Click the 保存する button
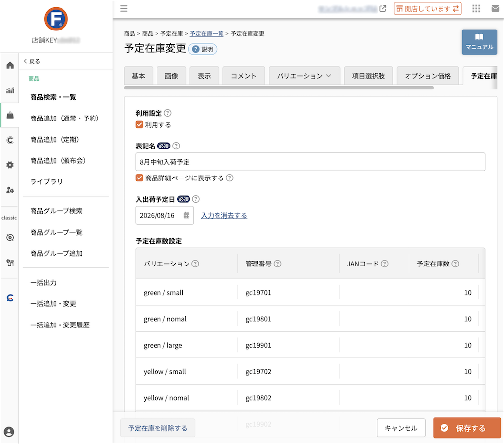 pyautogui.click(x=467, y=428)
